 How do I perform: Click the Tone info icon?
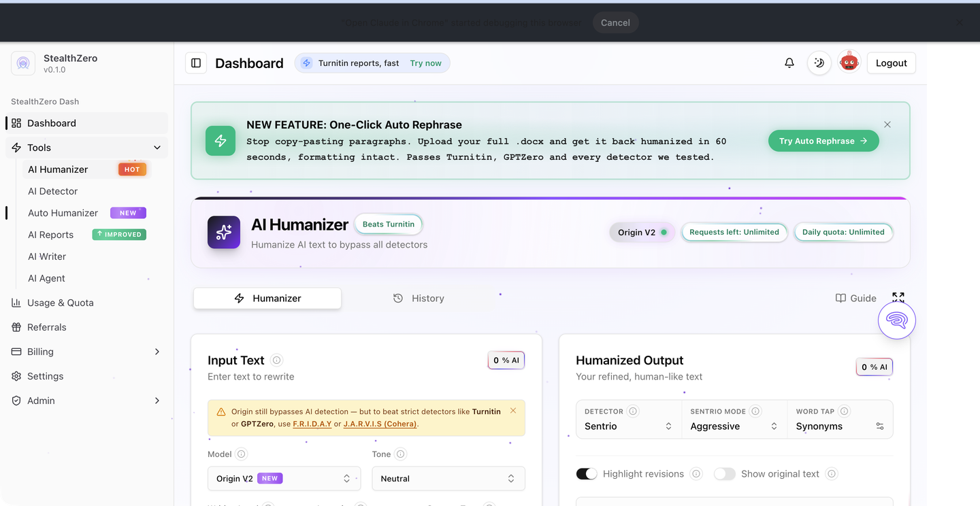[x=400, y=454]
